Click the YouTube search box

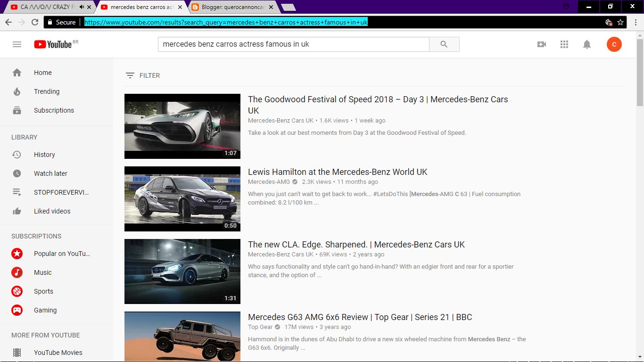coord(293,44)
